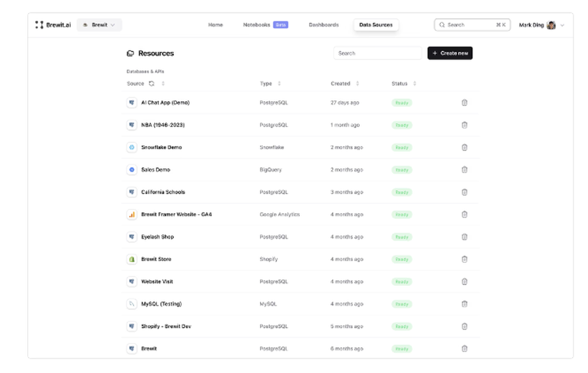This screenshot has height=373, width=588.
Task: Click the '1 month ago' created date
Action: click(x=345, y=125)
